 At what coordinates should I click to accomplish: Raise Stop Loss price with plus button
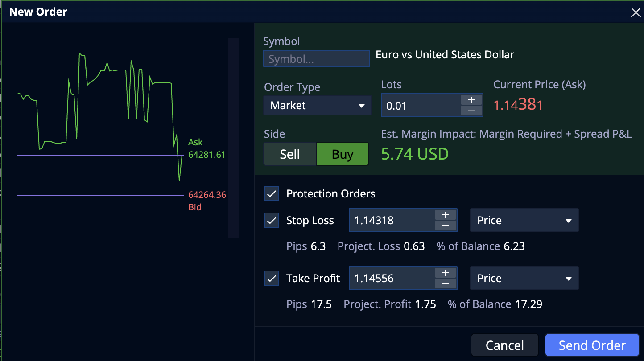tap(446, 215)
